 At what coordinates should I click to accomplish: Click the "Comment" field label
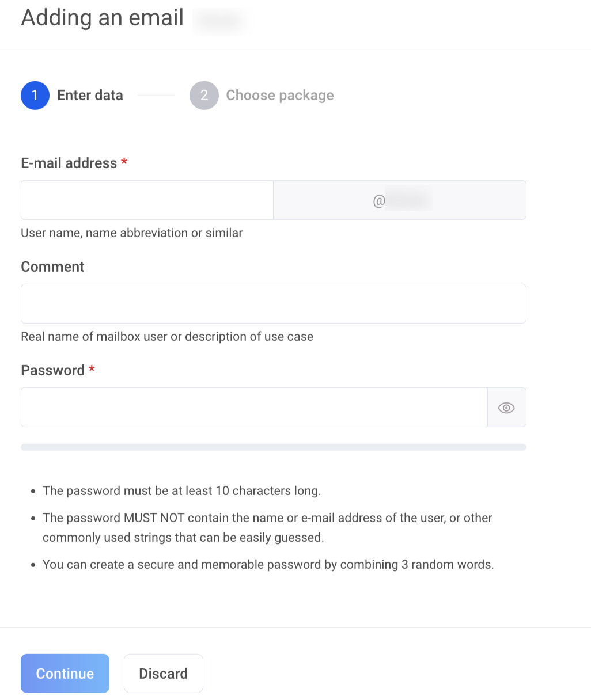click(52, 267)
